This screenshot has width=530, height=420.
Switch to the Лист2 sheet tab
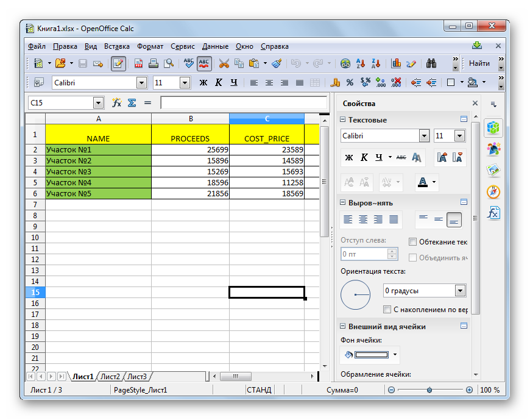pyautogui.click(x=110, y=376)
